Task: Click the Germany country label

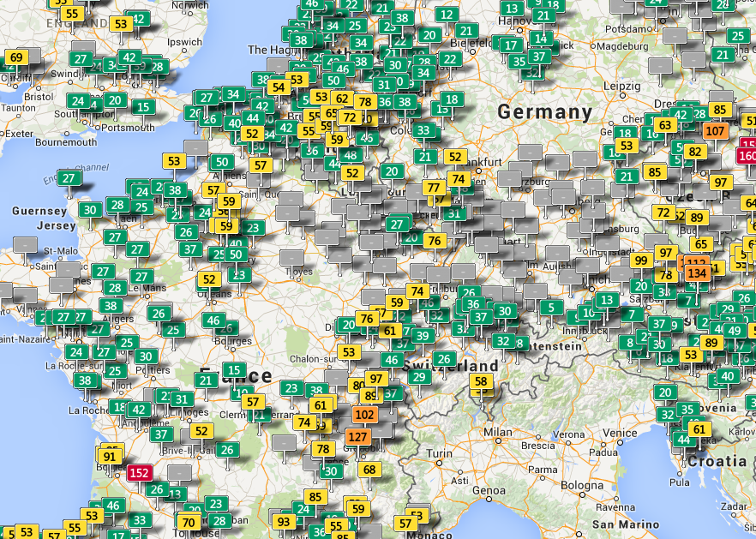Action: pos(545,112)
